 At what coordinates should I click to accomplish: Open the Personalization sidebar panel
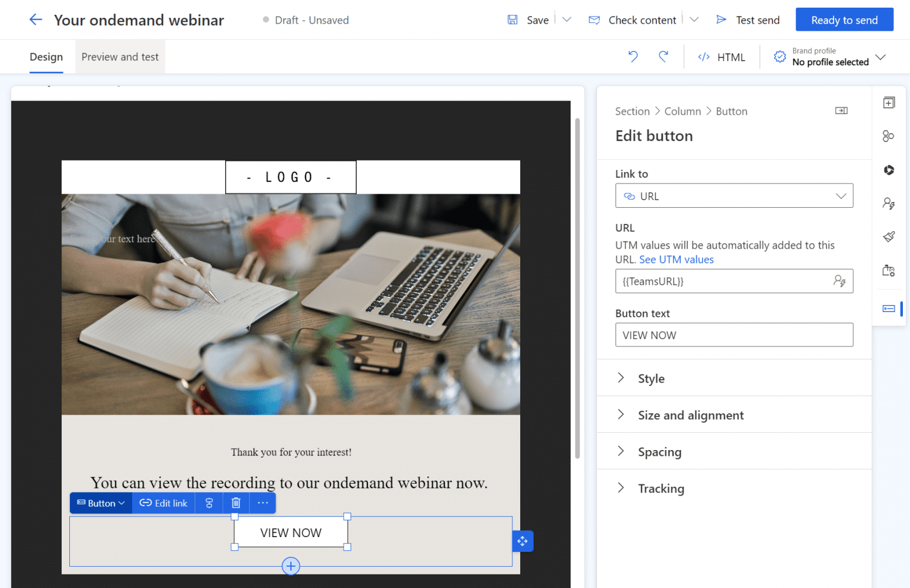pos(889,203)
